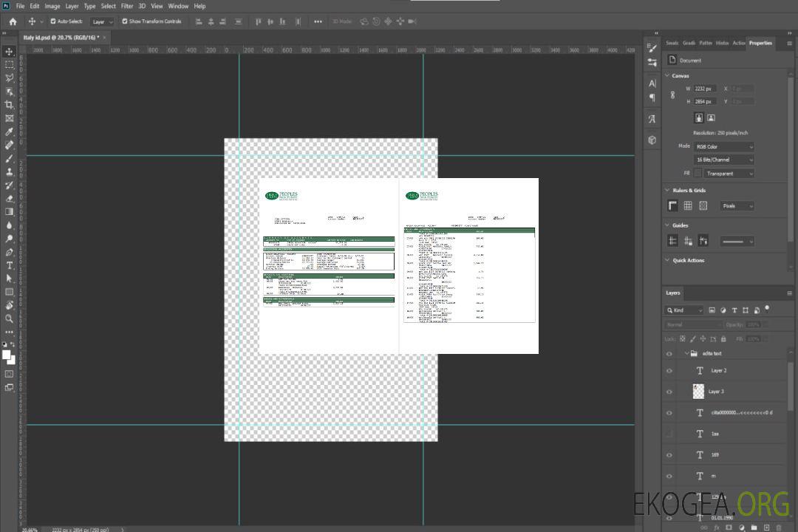Open the Mode dropdown showing RGB Color

click(723, 146)
